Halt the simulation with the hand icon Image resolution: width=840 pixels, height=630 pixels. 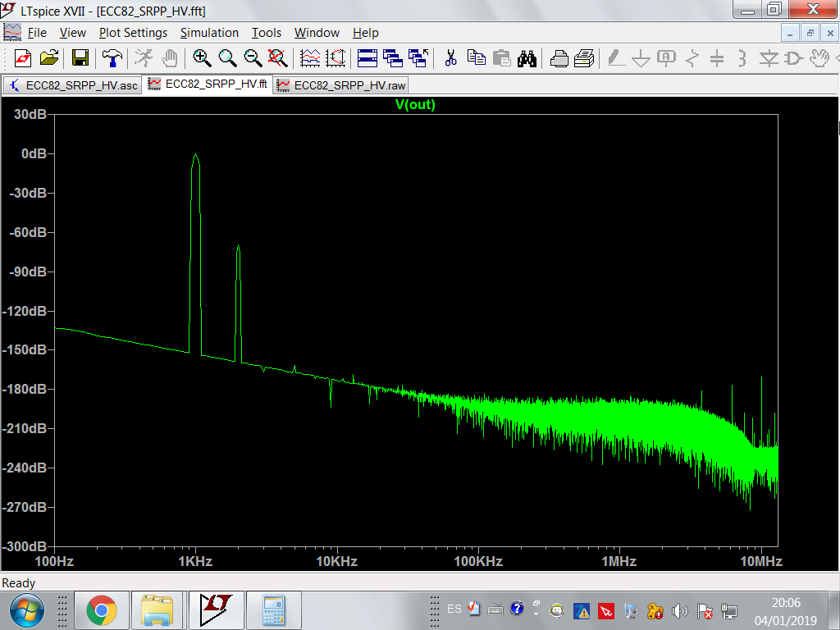click(x=170, y=58)
